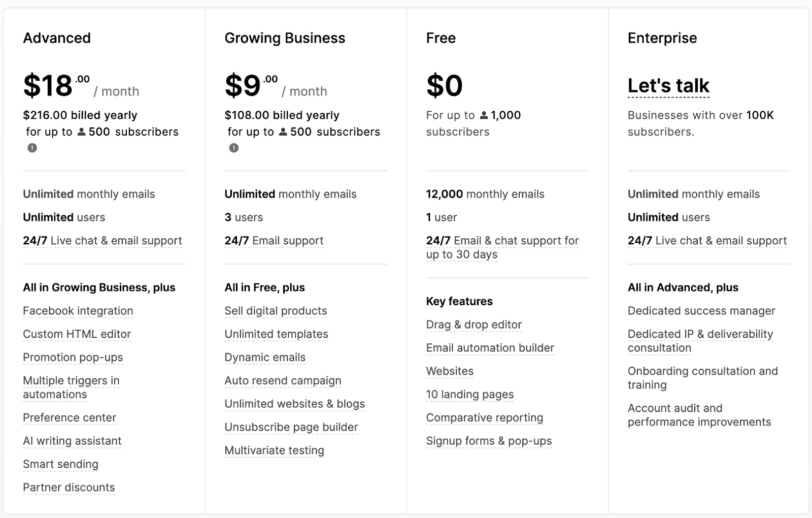Click the info icon under Growing Business subscribers
Viewport: 812px width, 518px height.
(x=233, y=148)
